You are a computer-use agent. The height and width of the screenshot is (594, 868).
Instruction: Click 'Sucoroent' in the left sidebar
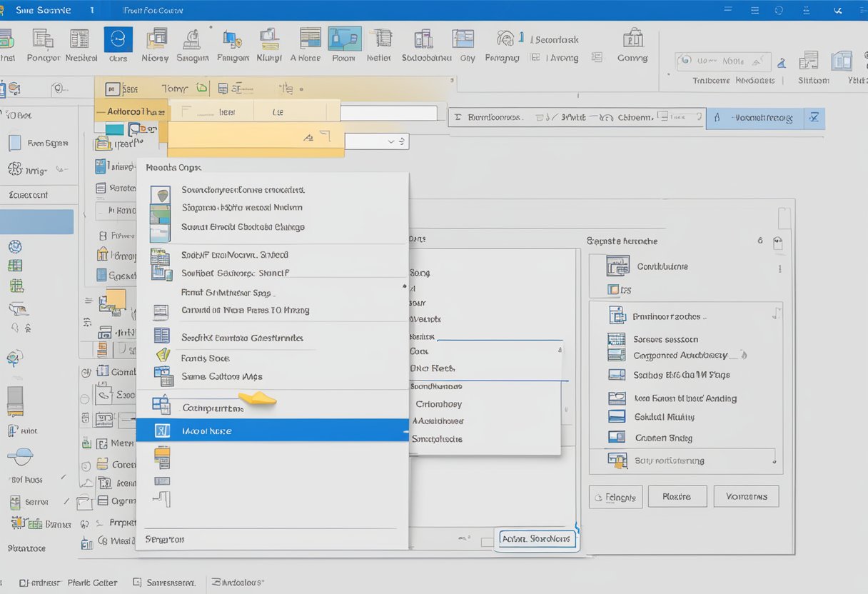[29, 195]
